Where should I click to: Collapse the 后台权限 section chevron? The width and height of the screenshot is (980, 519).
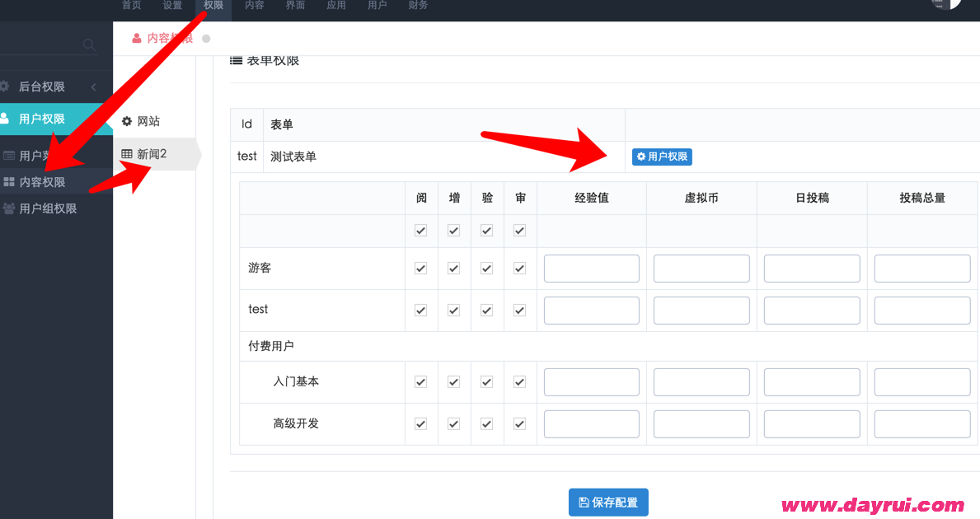click(94, 86)
